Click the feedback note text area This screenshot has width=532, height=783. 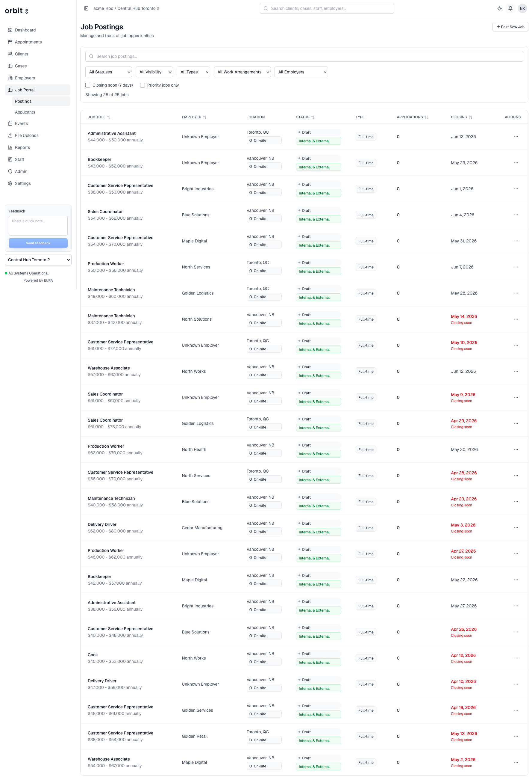point(38,225)
